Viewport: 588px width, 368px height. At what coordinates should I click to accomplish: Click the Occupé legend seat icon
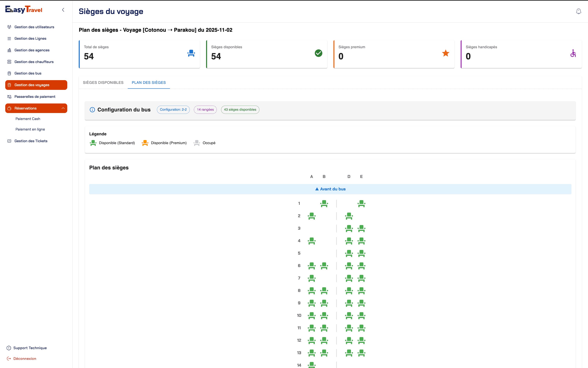tap(197, 143)
